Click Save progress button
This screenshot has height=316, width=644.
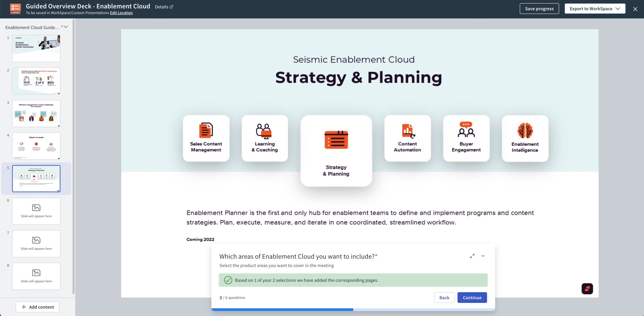[539, 9]
